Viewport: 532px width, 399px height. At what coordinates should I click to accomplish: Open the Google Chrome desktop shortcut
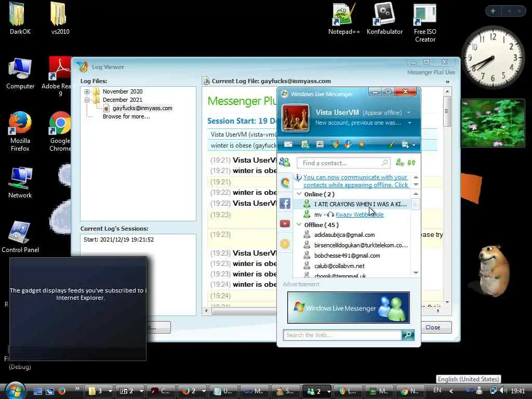60,131
